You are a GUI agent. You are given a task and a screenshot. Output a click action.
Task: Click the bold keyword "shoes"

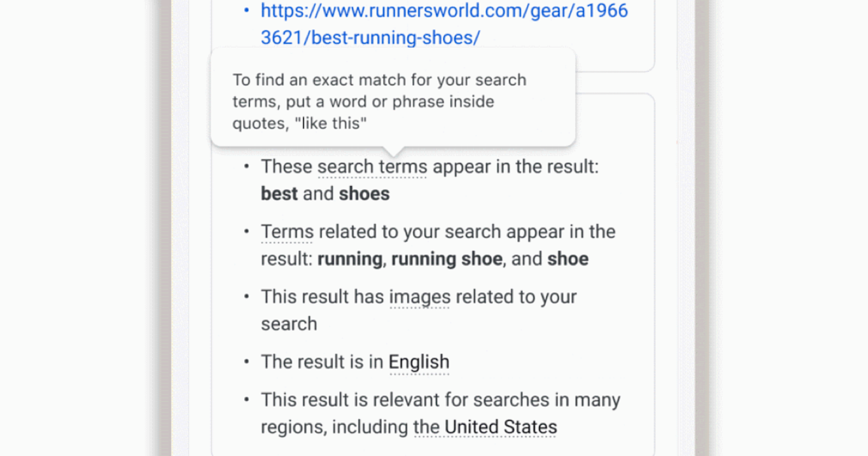click(x=364, y=193)
